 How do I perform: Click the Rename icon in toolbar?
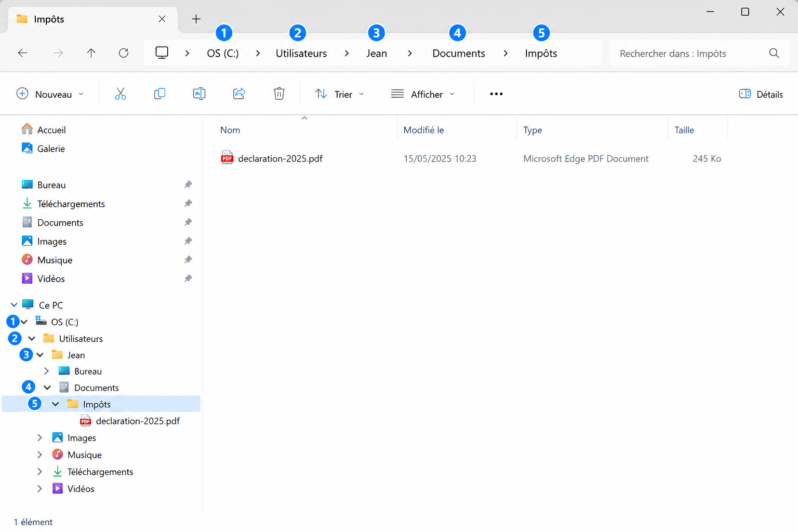pos(199,94)
